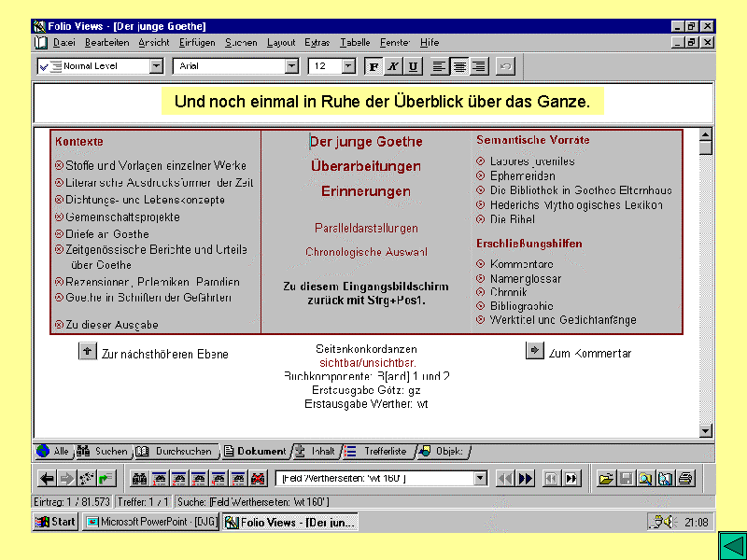Screen dimensions: 747x560
Task: Jump to next hit with double-arrow icon
Action: (526, 479)
